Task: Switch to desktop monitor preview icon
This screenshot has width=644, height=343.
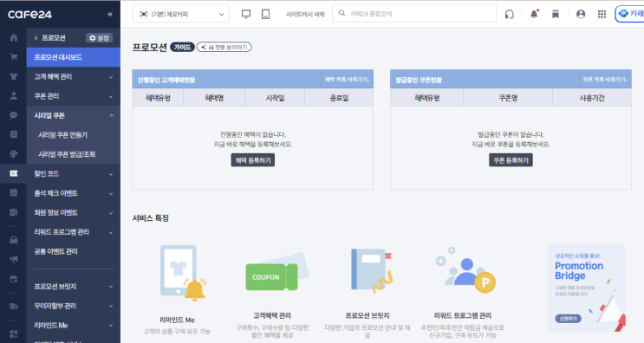Action: click(x=246, y=14)
